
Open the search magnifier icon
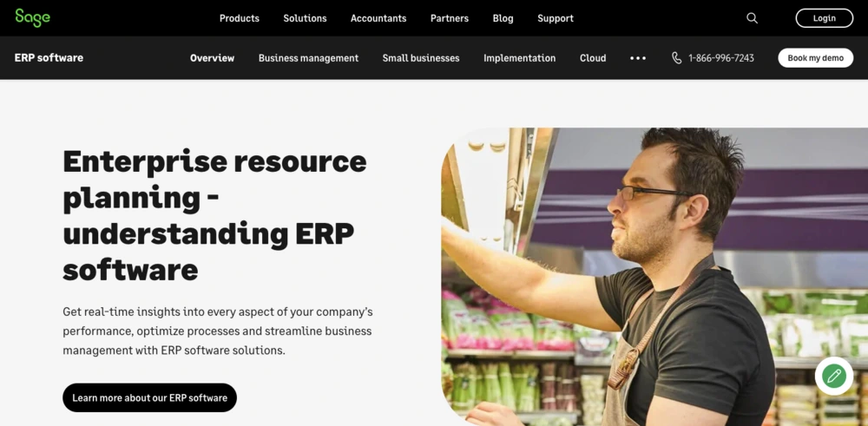point(752,18)
